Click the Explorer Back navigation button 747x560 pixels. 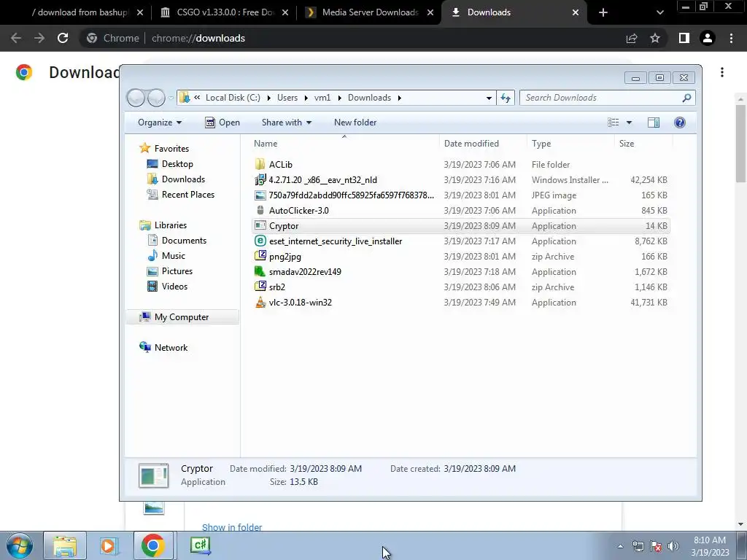[x=136, y=98]
